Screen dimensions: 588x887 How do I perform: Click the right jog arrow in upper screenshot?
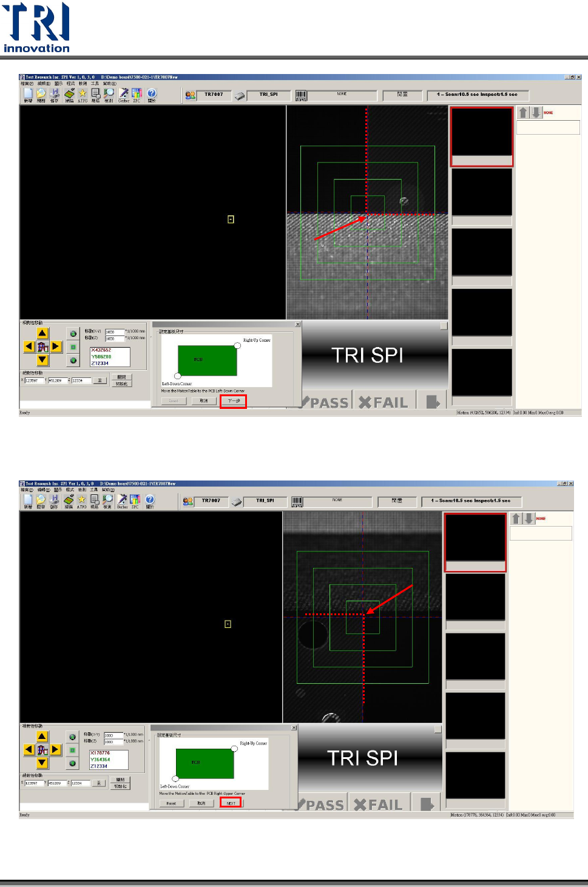pyautogui.click(x=56, y=346)
